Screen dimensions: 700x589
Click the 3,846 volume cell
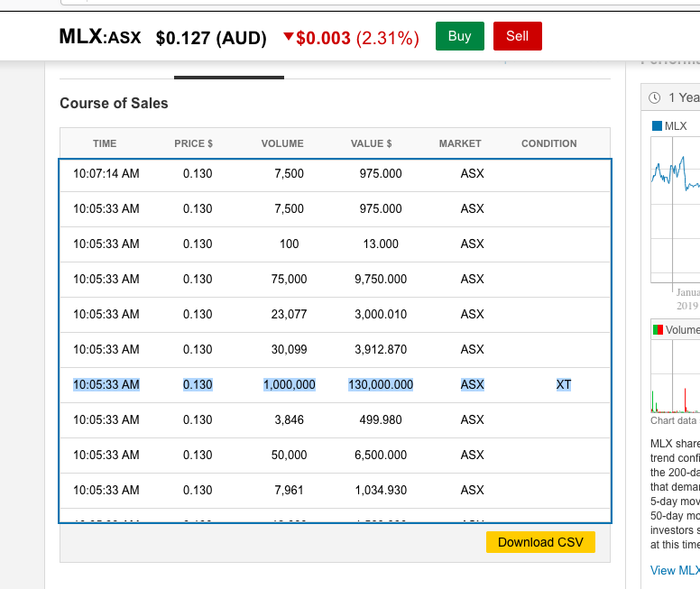click(290, 419)
